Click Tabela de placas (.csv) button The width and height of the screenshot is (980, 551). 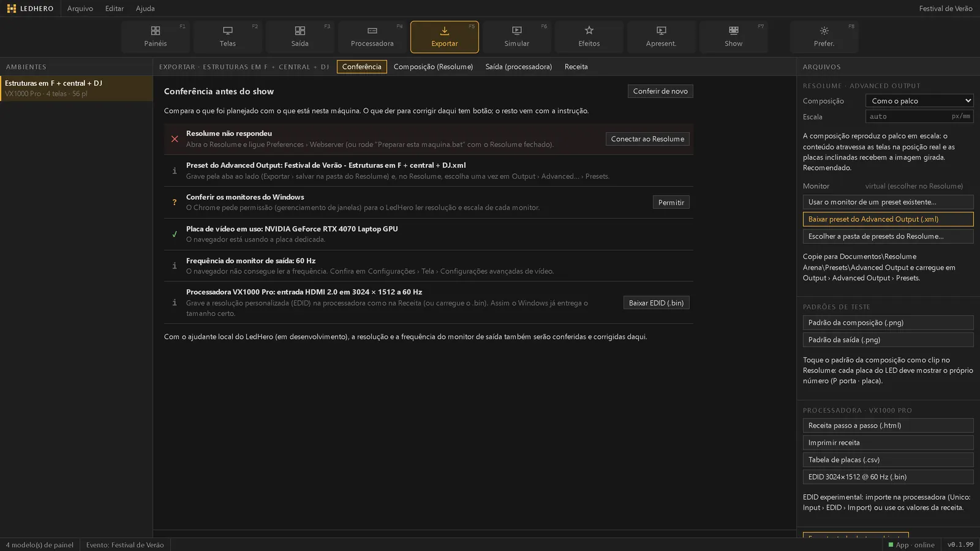[888, 460]
